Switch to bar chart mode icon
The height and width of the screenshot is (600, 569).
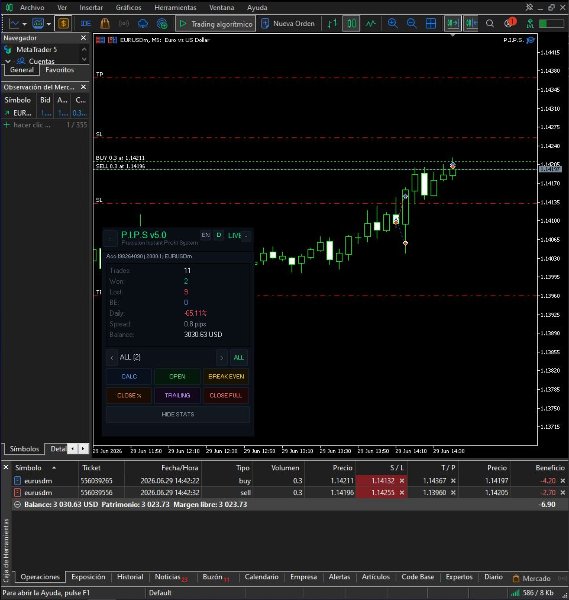(332, 24)
